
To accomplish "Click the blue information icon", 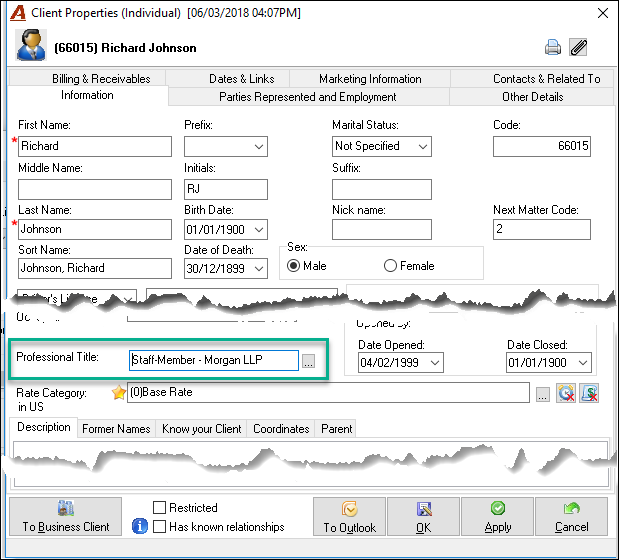I will point(140,526).
